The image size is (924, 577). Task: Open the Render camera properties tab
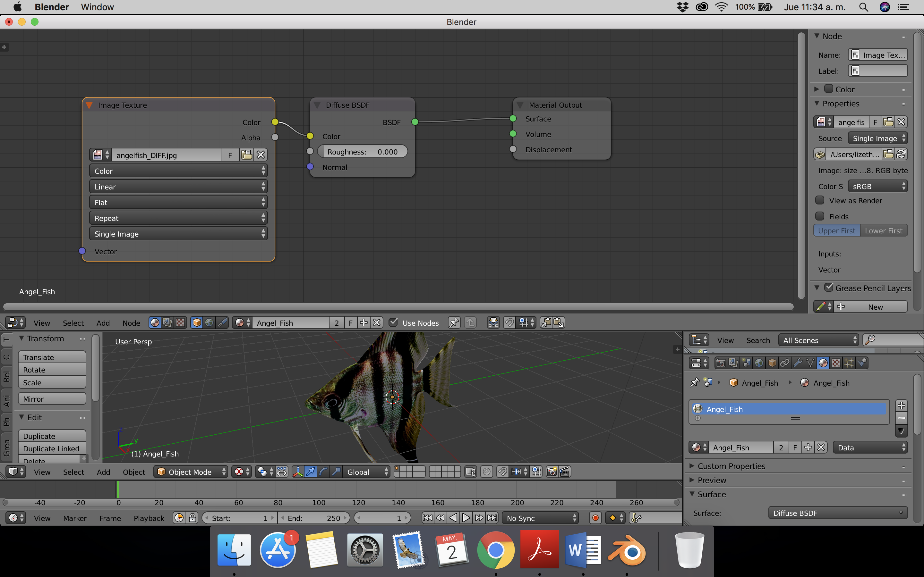[721, 363]
